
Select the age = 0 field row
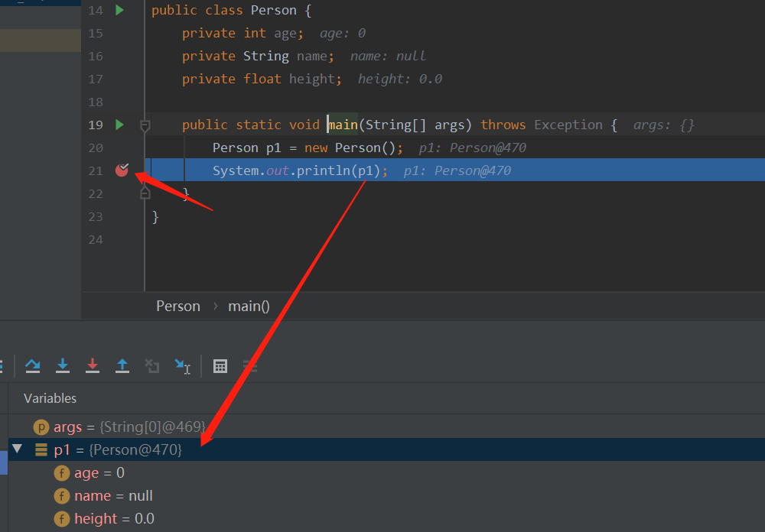click(x=386, y=472)
